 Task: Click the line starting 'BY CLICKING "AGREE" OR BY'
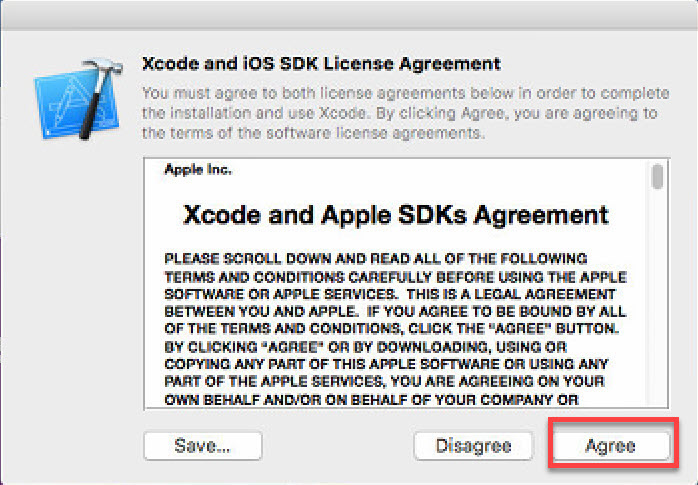365,347
